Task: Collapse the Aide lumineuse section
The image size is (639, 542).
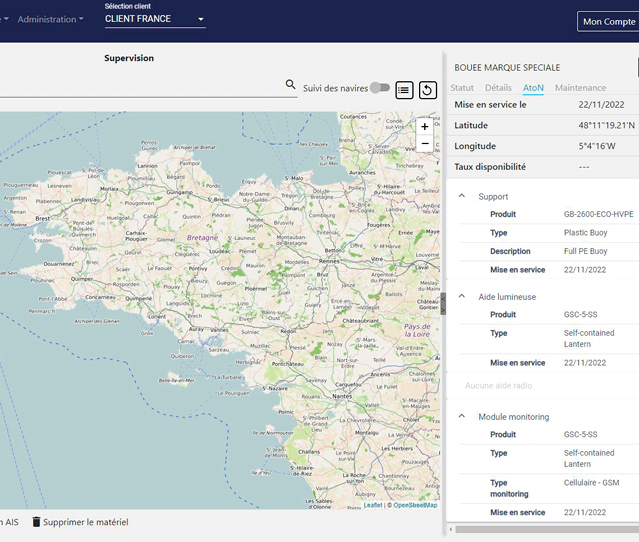Action: (x=462, y=296)
